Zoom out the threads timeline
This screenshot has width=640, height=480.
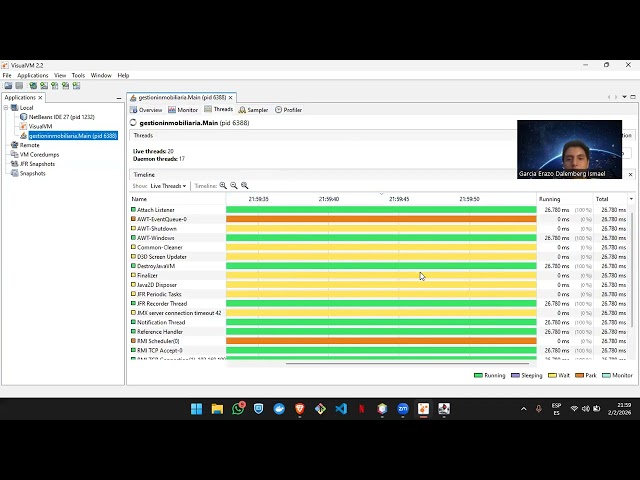point(234,186)
